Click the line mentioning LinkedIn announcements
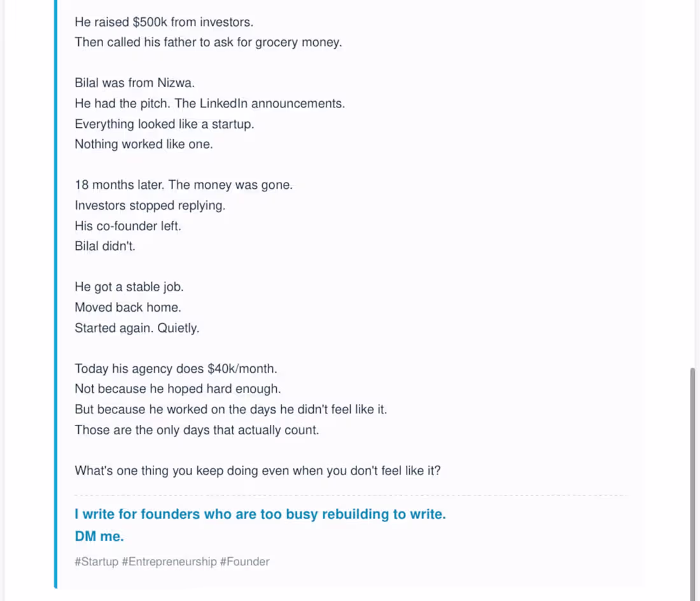Screen dimensions: 700x601 [210, 103]
